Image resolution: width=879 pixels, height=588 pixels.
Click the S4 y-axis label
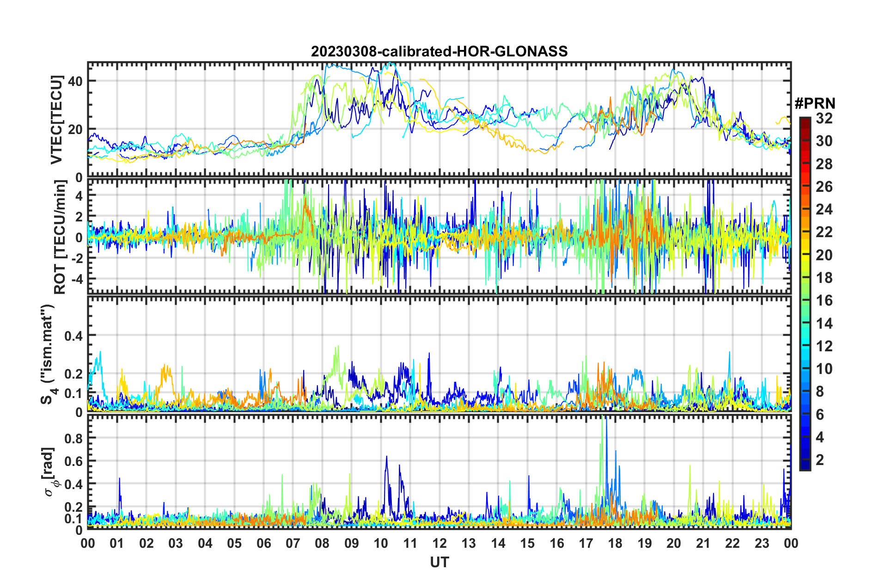click(x=48, y=354)
